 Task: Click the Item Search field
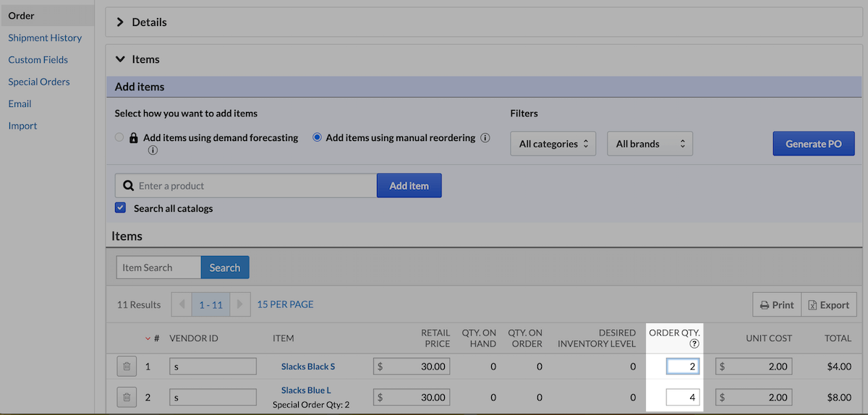click(x=158, y=268)
